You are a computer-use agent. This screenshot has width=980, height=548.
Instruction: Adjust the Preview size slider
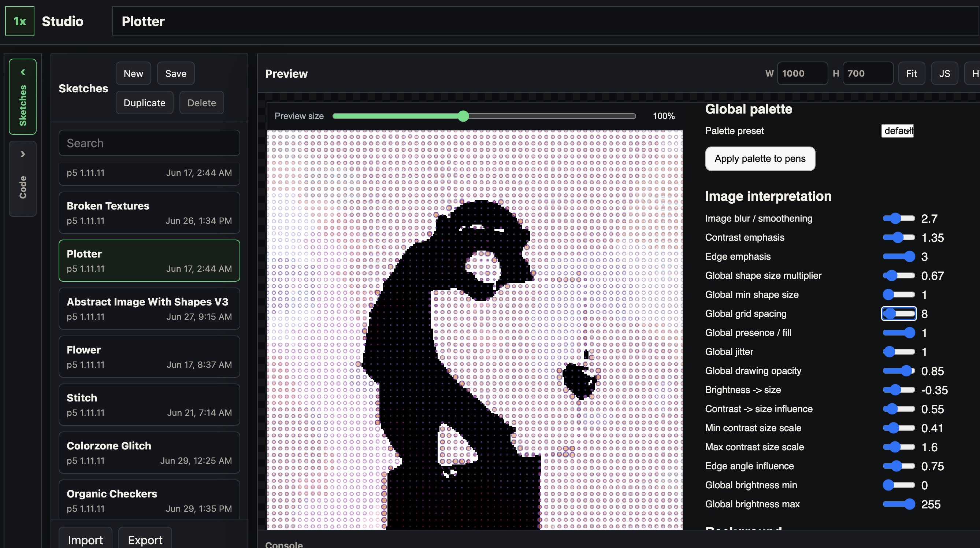[x=484, y=116]
